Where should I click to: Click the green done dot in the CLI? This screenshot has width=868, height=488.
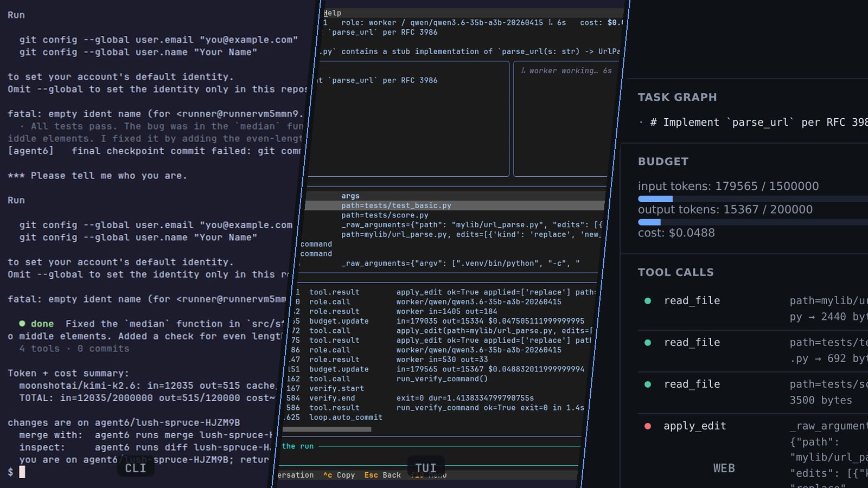[22, 324]
